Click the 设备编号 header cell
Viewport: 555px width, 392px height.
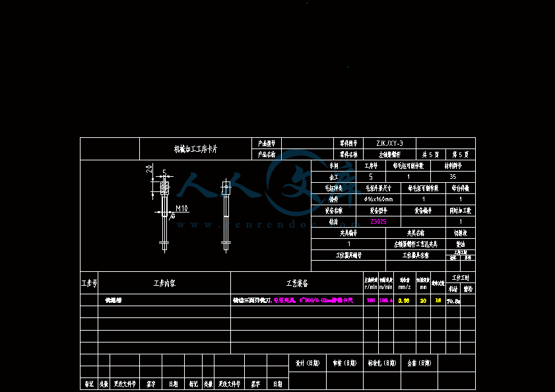(x=423, y=211)
